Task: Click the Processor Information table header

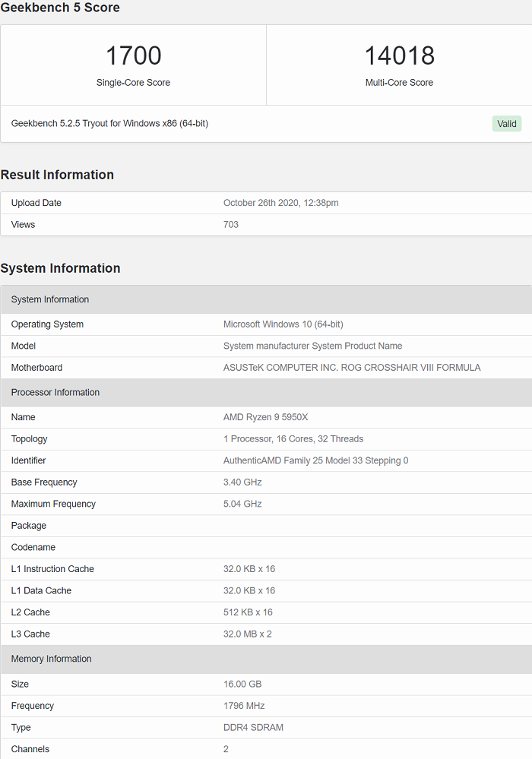Action: (55, 393)
